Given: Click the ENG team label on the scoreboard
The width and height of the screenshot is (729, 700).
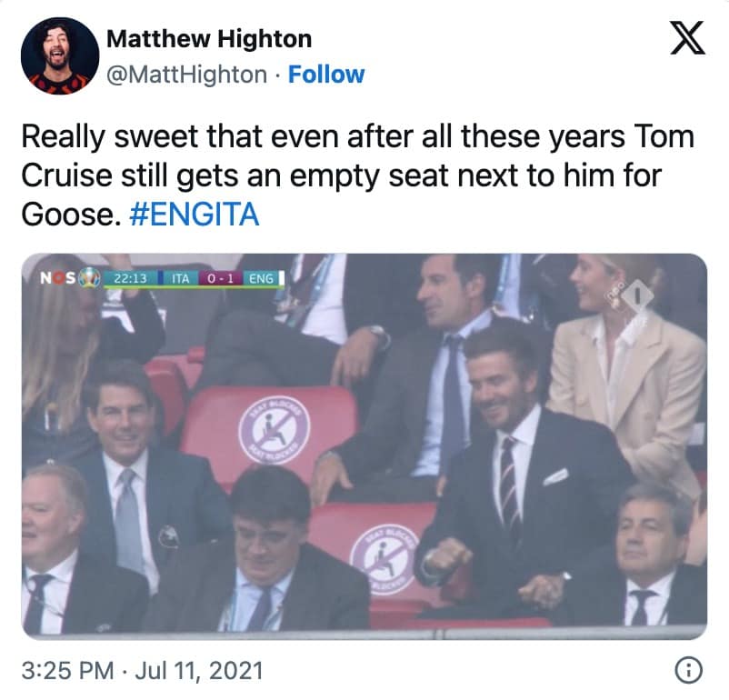Looking at the screenshot, I should (x=261, y=277).
